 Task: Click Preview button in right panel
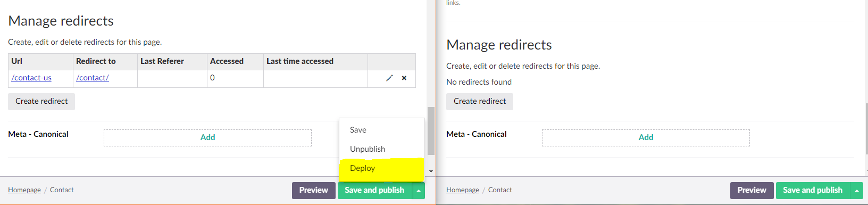[752, 190]
